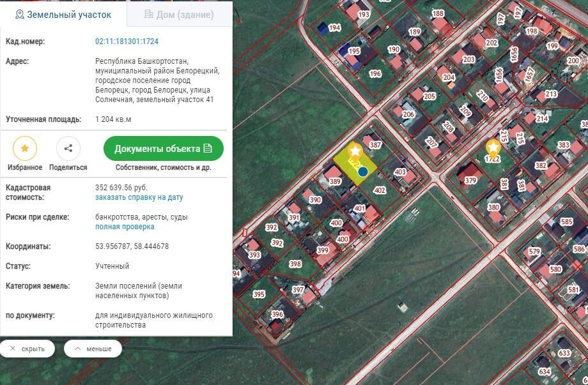
Task: Click the Поделиться share icon
Action: tap(68, 149)
